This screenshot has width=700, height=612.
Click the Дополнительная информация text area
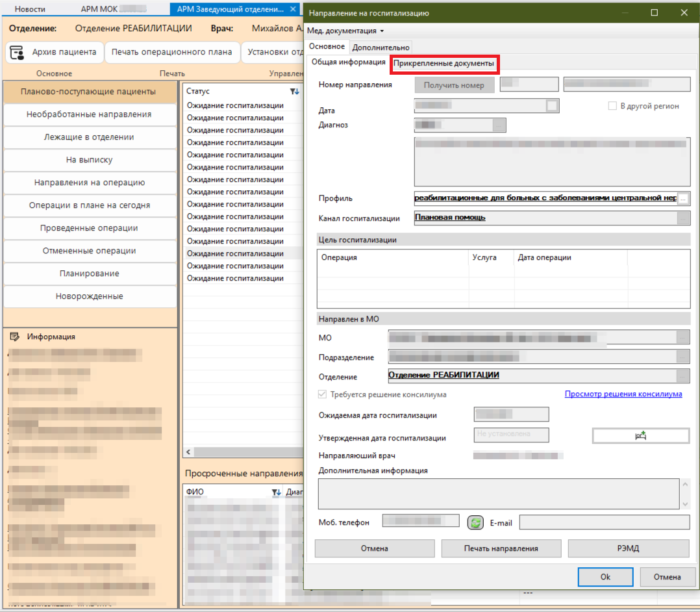[x=499, y=494]
